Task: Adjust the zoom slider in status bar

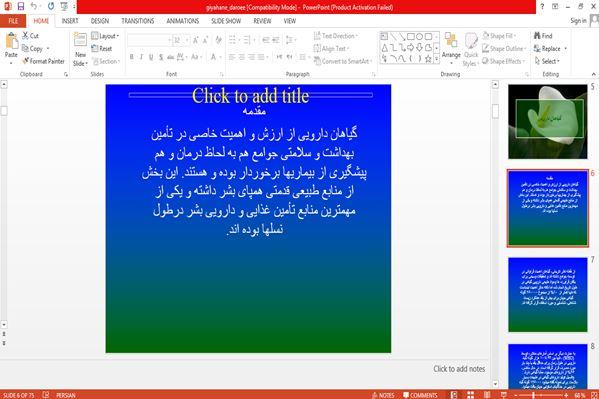Action: 534,395
